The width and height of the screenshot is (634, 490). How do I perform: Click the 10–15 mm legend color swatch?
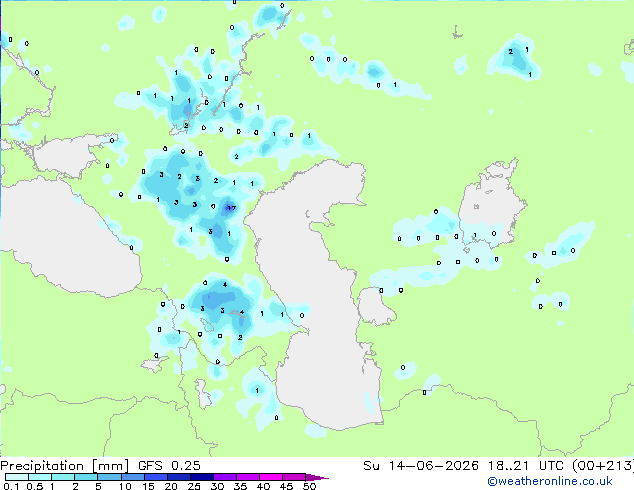132,477
